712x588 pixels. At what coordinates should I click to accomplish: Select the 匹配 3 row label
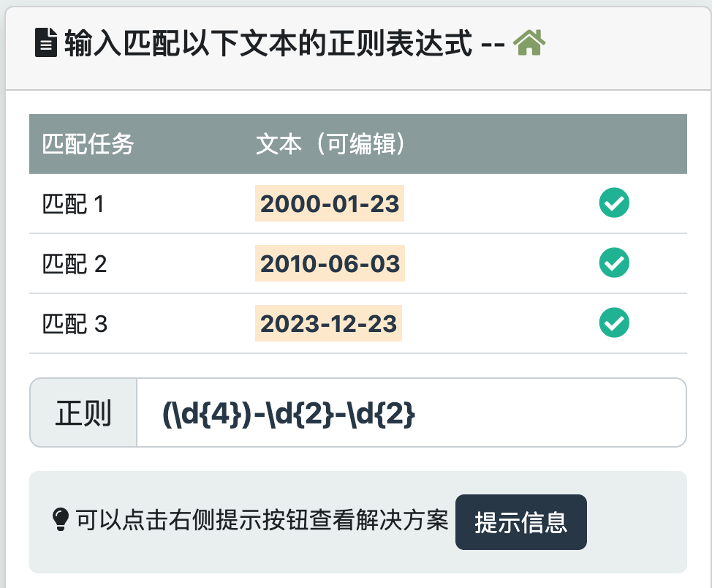[x=75, y=324]
